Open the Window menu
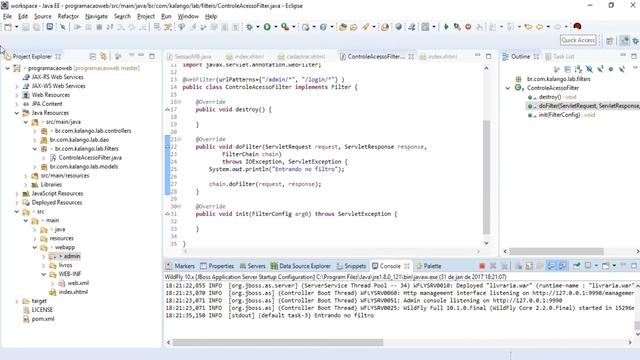 click(x=188, y=16)
